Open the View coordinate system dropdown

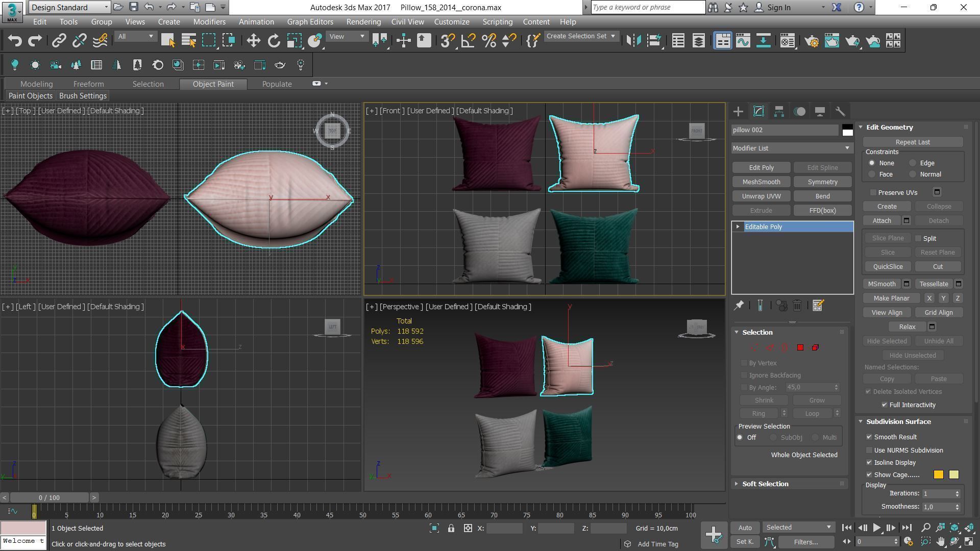pos(347,37)
